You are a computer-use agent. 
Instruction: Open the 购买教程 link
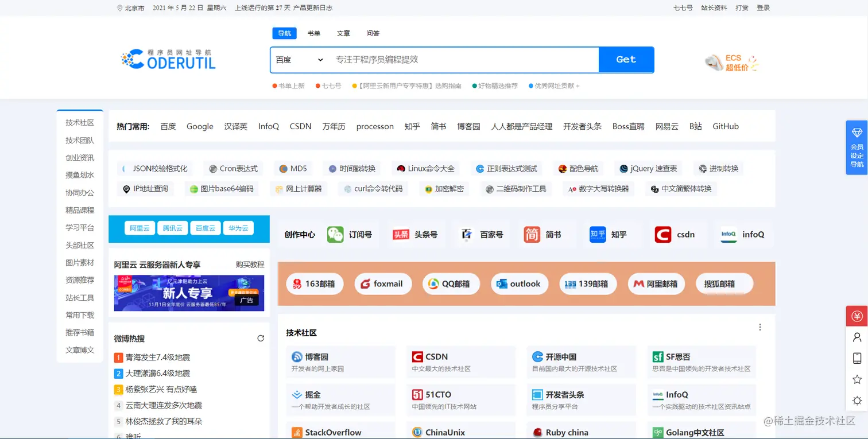click(250, 265)
